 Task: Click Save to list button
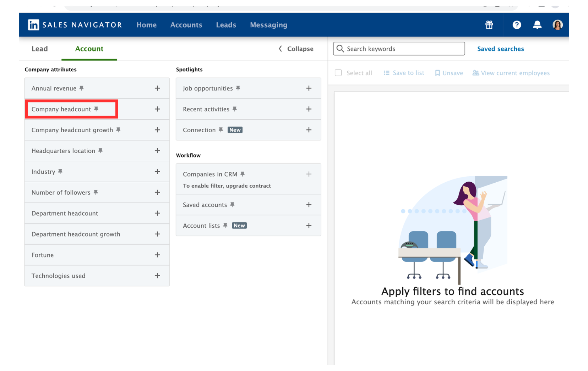point(404,73)
